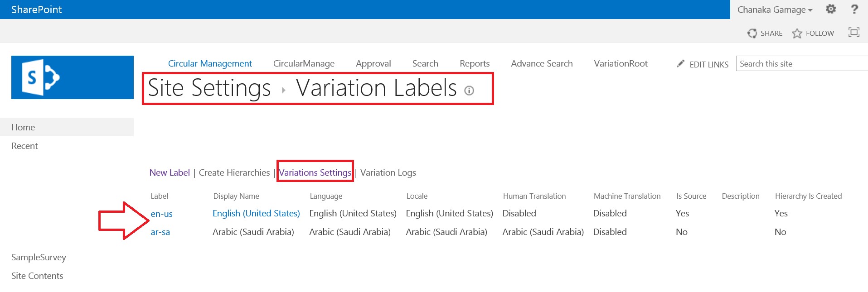Toggle focus on content icon
Viewport: 868px width, 292px height.
pos(854,32)
